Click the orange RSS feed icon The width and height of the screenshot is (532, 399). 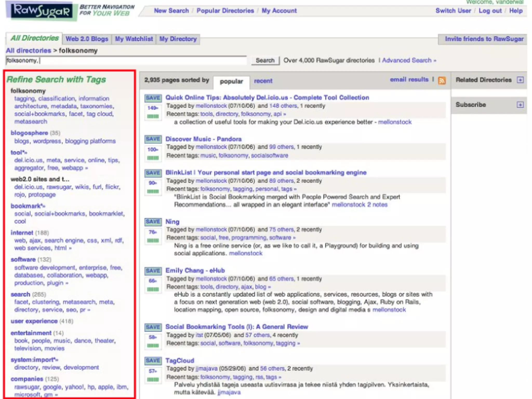(442, 81)
